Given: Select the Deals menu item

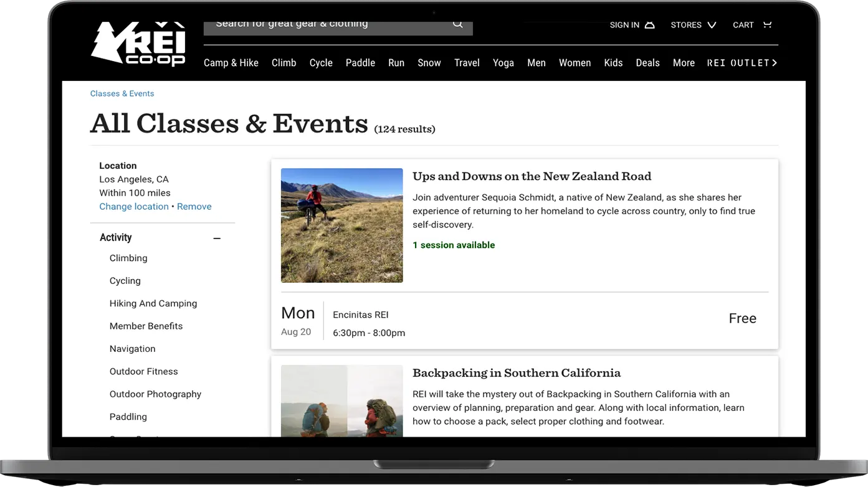Looking at the screenshot, I should (647, 63).
